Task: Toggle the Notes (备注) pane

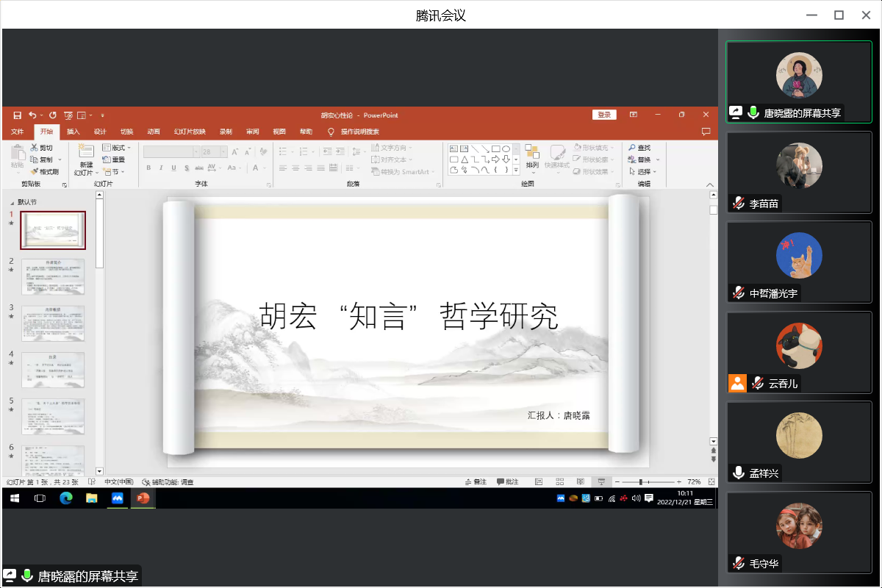Action: pyautogui.click(x=476, y=482)
